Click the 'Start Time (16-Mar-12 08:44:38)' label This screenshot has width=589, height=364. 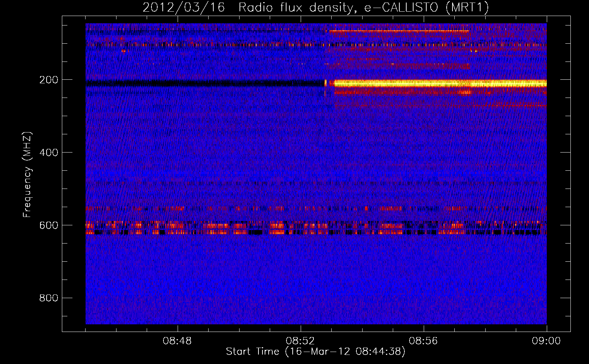316,352
